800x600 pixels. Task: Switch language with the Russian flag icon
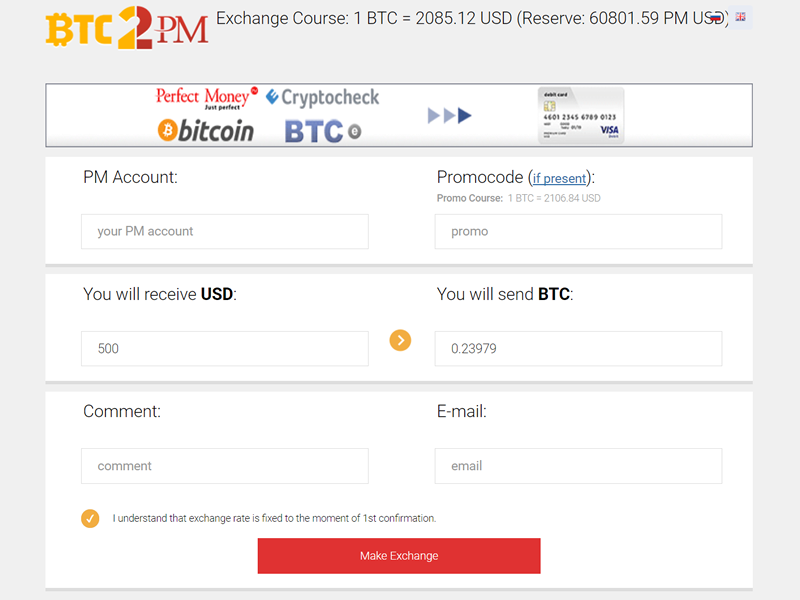point(716,18)
